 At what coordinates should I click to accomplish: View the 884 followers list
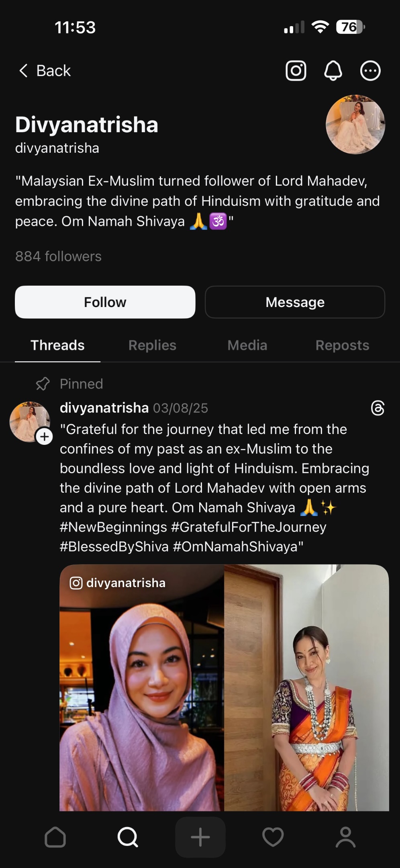(58, 256)
